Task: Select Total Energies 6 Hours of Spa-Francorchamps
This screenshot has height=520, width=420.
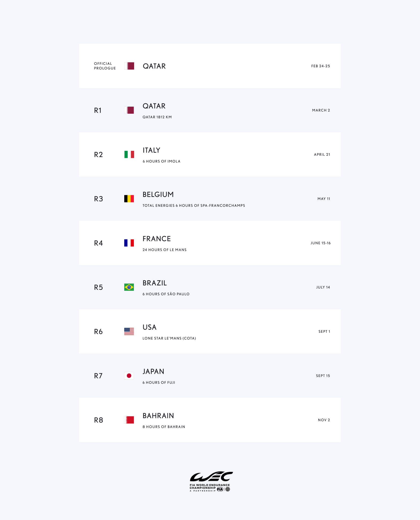Action: [x=194, y=205]
